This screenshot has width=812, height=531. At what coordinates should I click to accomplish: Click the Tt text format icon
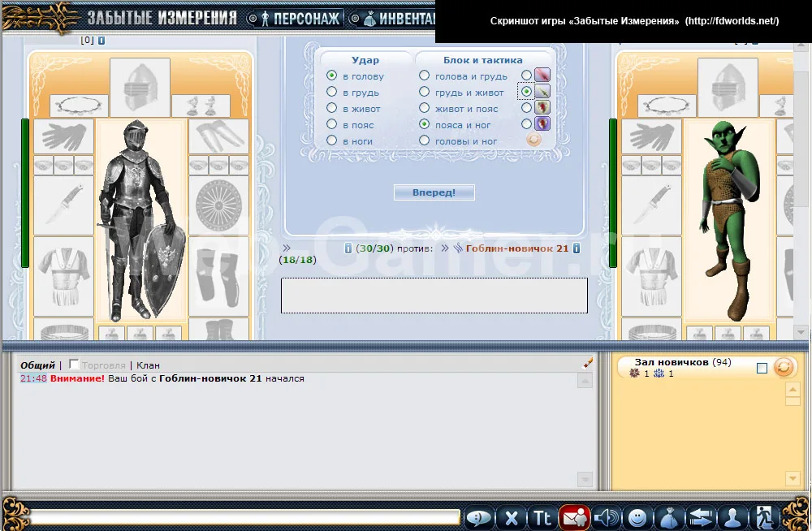pos(542,517)
